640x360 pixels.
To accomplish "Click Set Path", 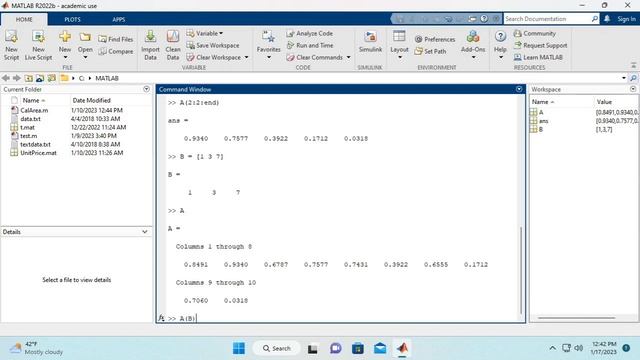I will pyautogui.click(x=430, y=51).
